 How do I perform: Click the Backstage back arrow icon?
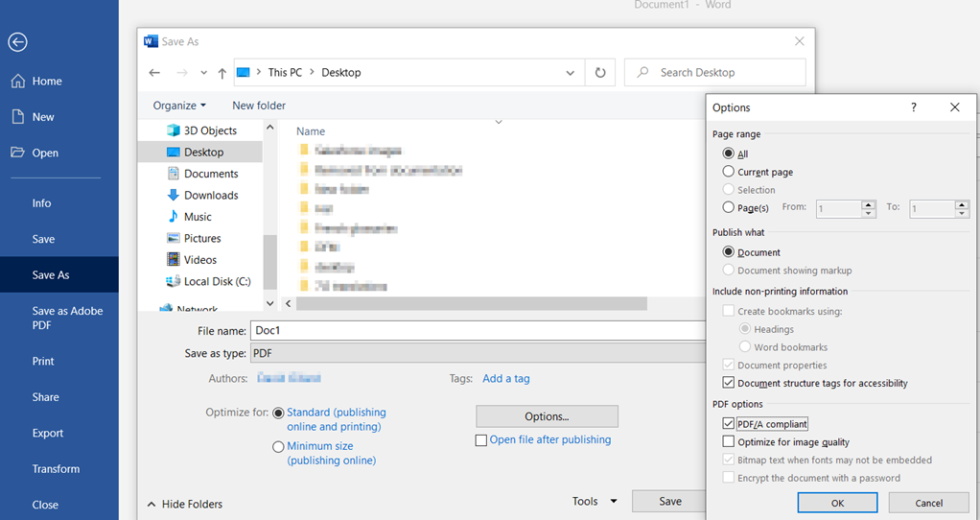click(17, 42)
